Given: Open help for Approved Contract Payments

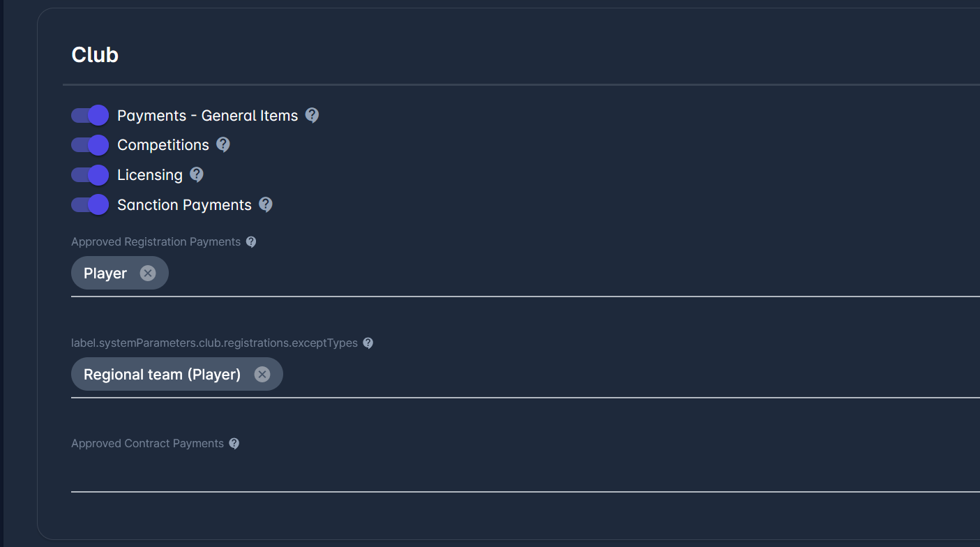Looking at the screenshot, I should 234,443.
